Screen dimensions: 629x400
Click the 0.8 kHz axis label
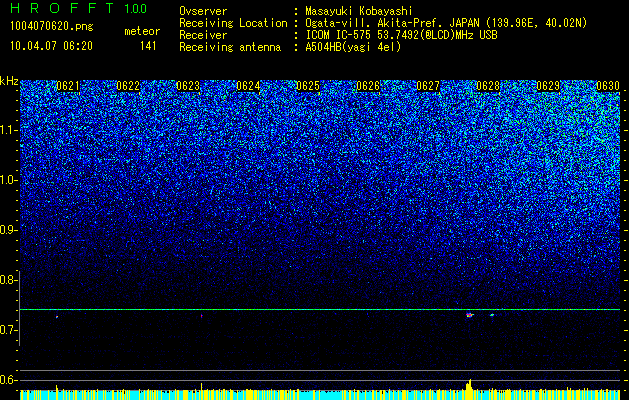[8, 280]
